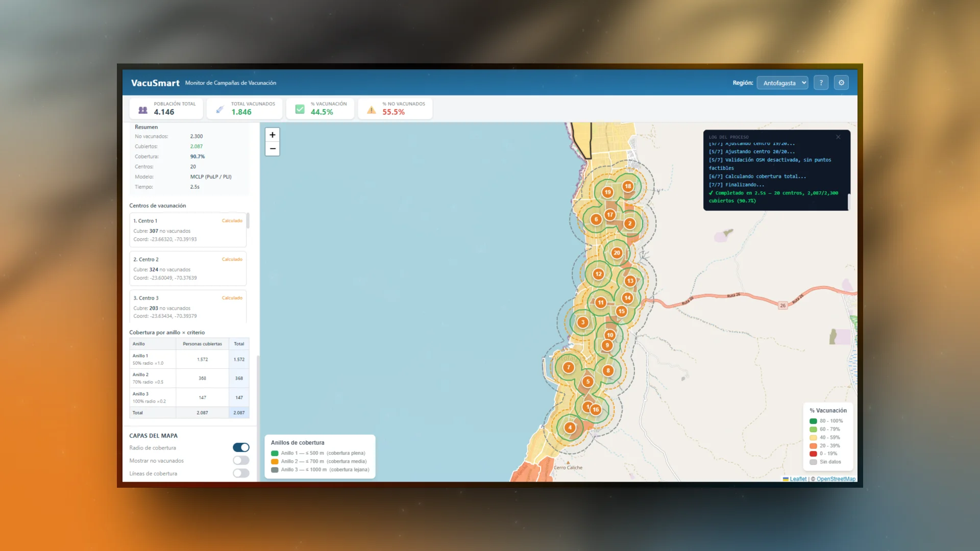Click the Población Total stat card

[x=166, y=108]
